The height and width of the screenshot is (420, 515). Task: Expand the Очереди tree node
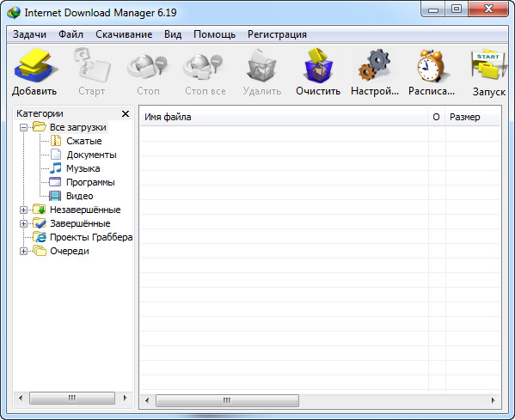tap(23, 252)
